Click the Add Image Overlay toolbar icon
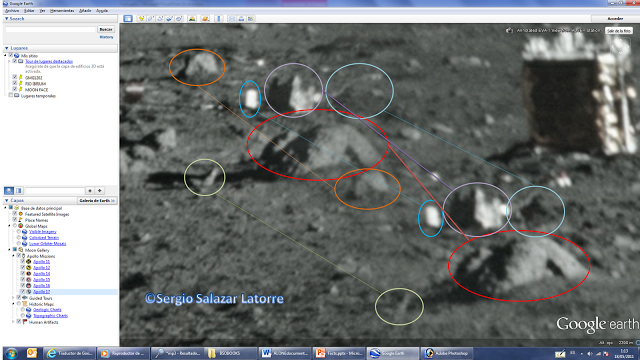 (169, 18)
